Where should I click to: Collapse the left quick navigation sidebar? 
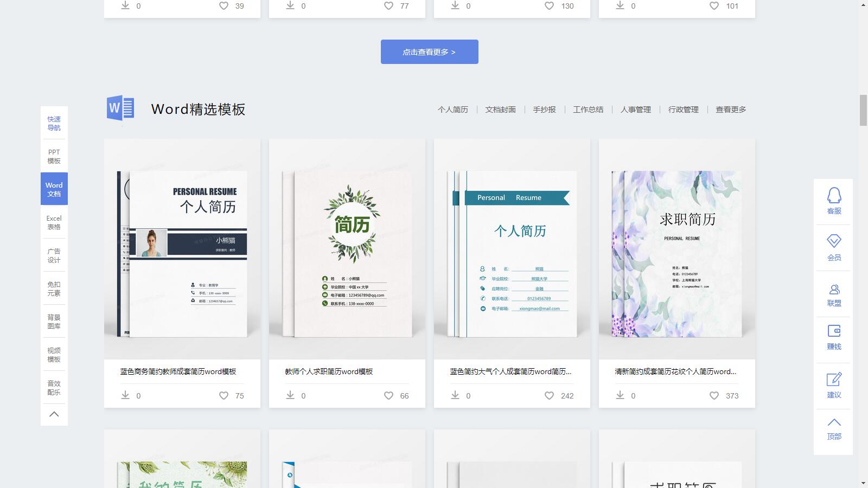pyautogui.click(x=54, y=414)
